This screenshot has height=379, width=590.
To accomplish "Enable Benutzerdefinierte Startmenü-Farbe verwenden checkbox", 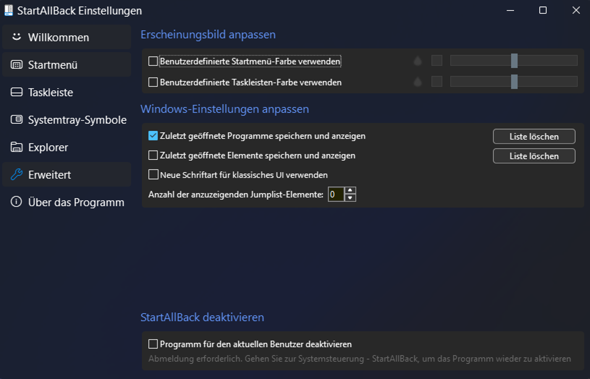I will 153,61.
